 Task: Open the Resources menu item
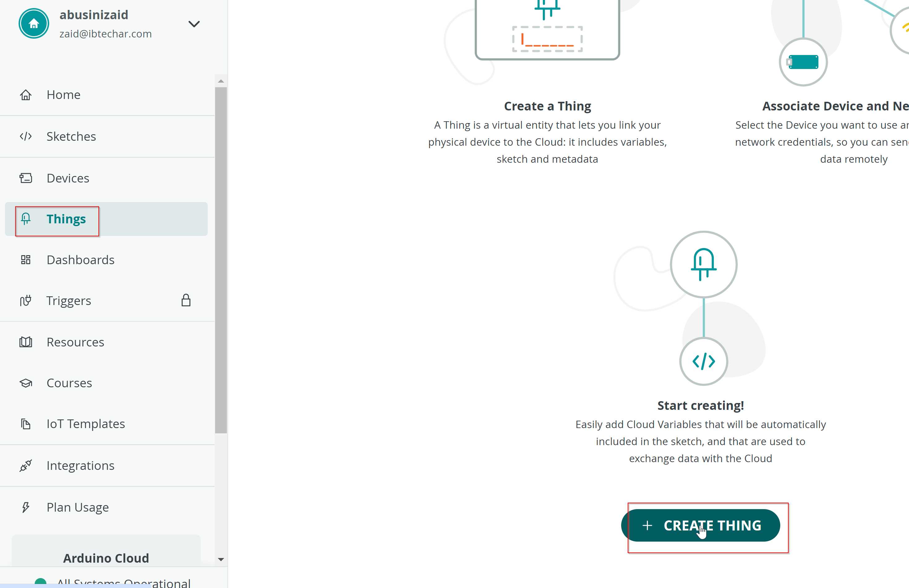(76, 342)
